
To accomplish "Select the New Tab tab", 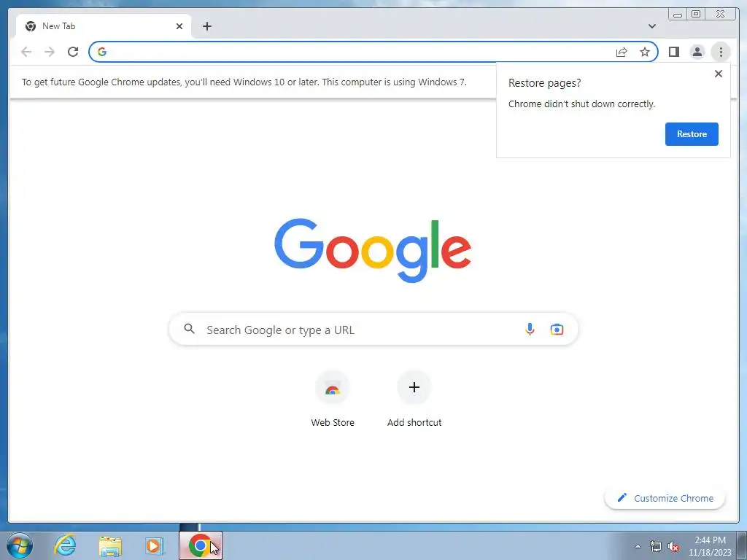I will (x=104, y=26).
